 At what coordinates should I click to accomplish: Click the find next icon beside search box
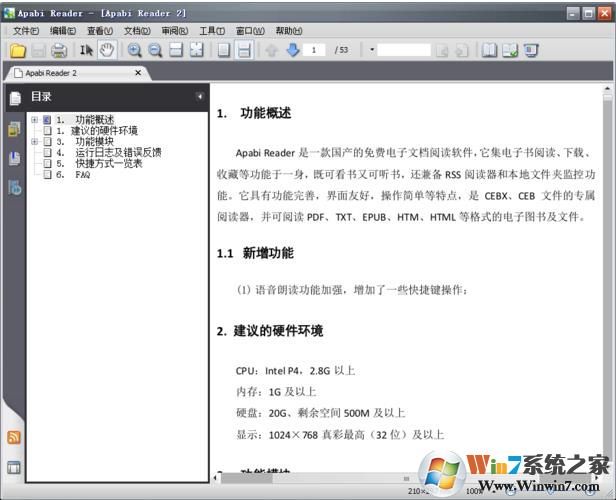pyautogui.click(x=461, y=50)
